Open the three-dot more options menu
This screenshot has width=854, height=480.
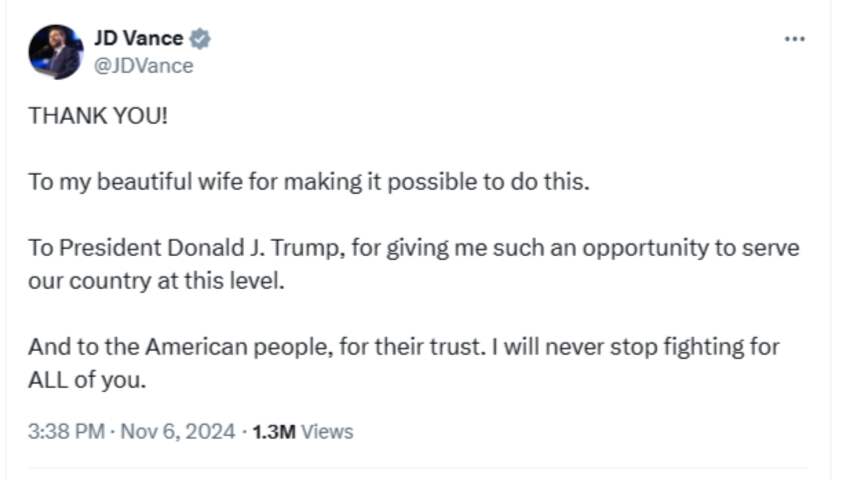[x=794, y=39]
